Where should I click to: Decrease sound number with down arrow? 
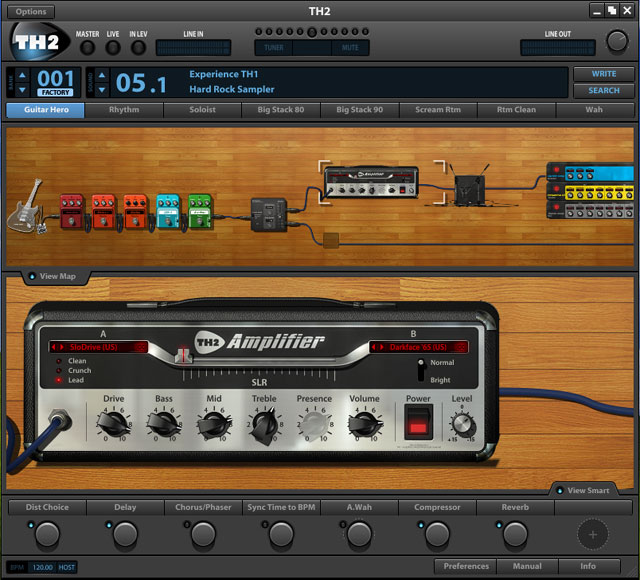coord(102,89)
